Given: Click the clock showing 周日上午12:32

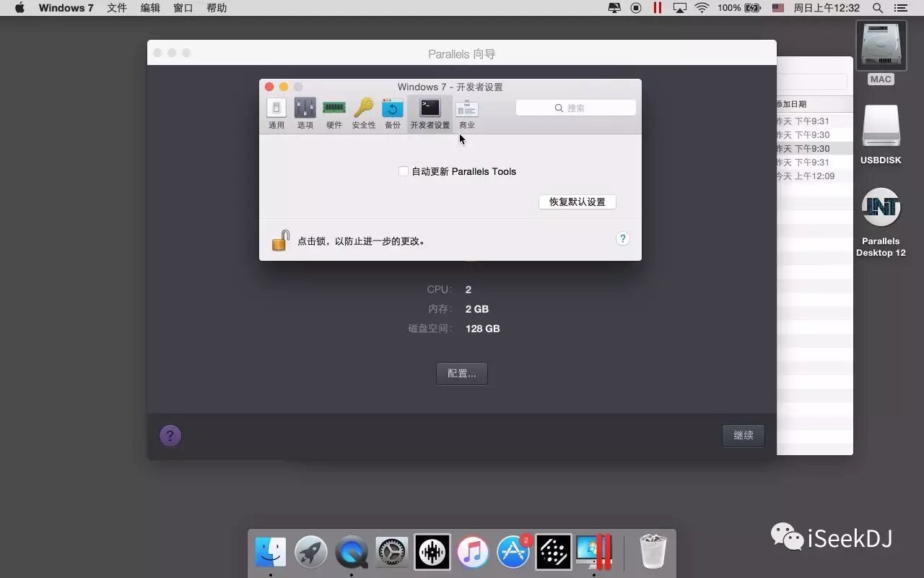Looking at the screenshot, I should [x=827, y=8].
